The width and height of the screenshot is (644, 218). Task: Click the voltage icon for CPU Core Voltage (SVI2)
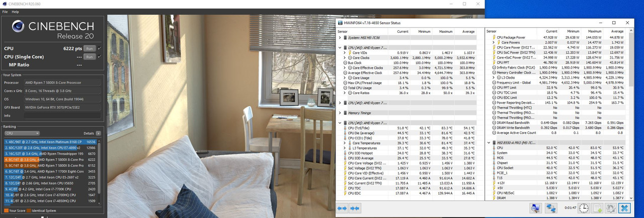pyautogui.click(x=344, y=163)
